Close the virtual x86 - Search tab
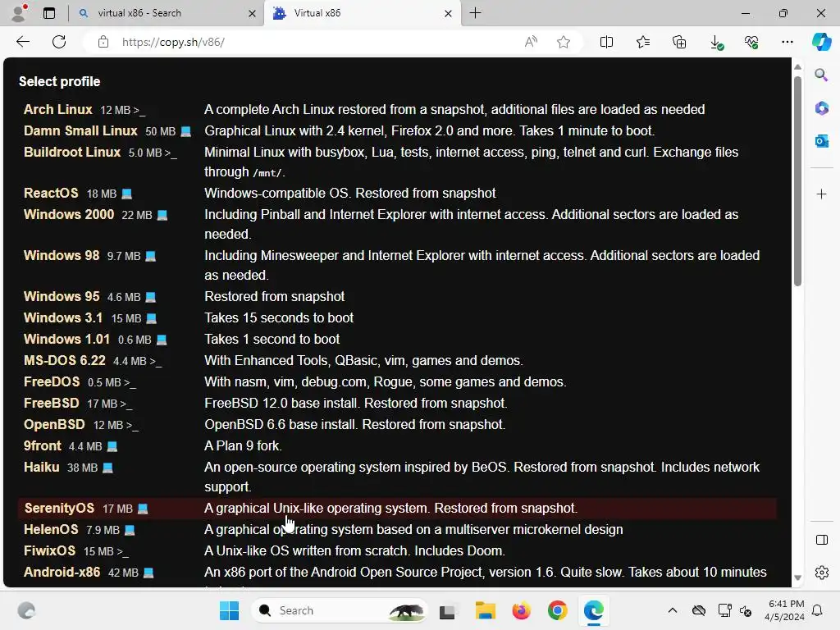840x630 pixels. [252, 13]
